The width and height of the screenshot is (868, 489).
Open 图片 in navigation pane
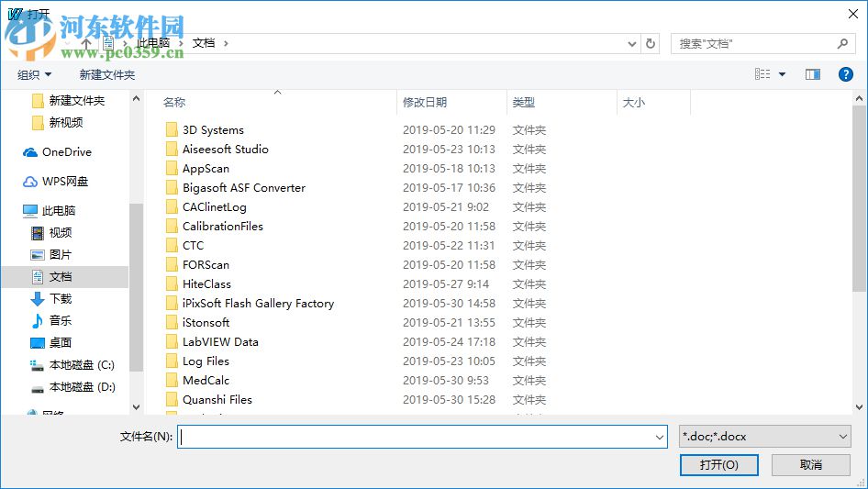pos(51,255)
